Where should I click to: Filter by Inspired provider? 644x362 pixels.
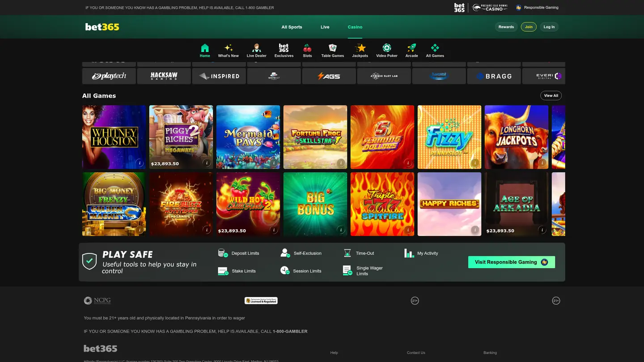pyautogui.click(x=219, y=76)
